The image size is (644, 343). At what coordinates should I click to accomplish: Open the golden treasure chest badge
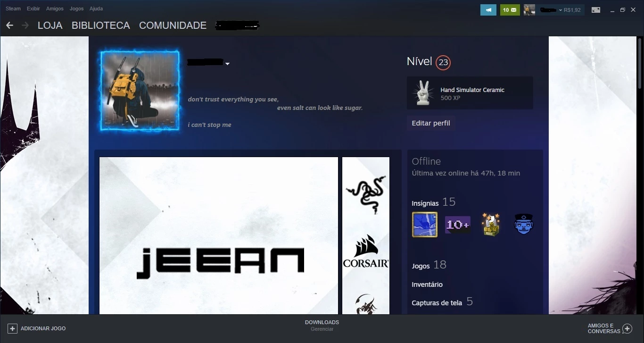490,224
